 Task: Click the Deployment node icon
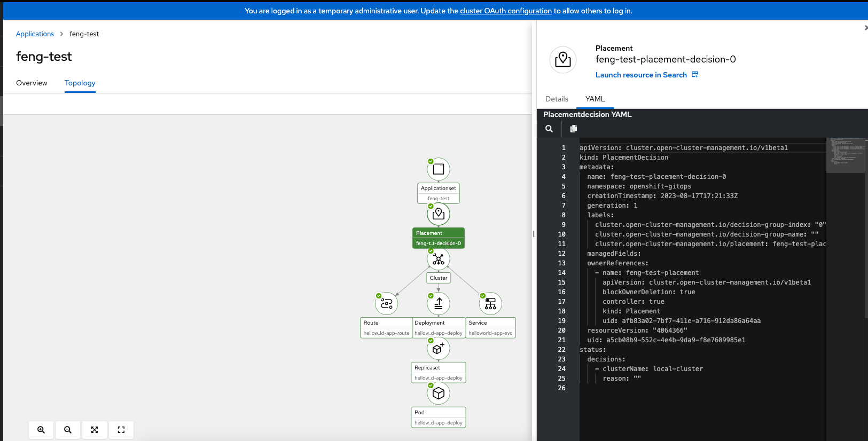coord(439,304)
